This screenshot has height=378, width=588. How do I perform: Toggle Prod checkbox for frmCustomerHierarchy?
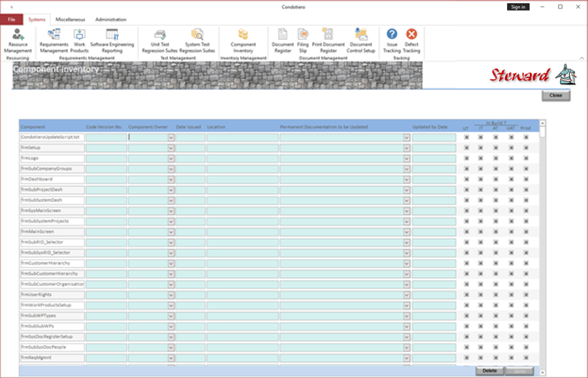point(526,263)
